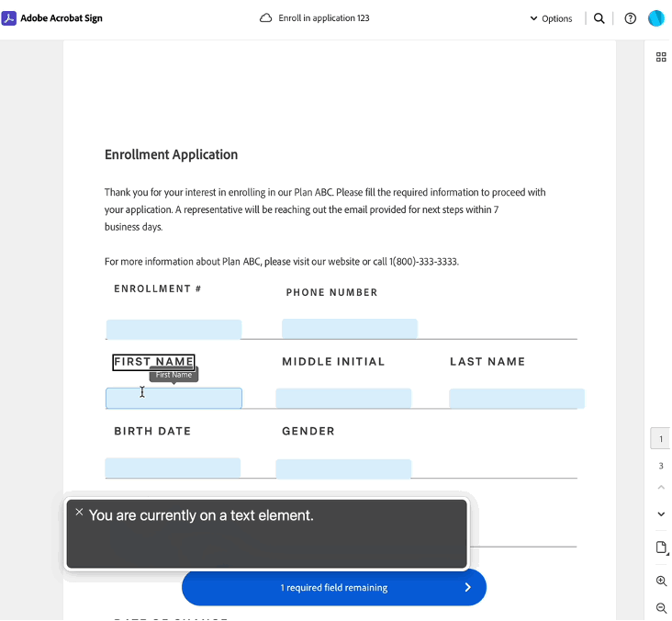The image size is (672, 621).
Task: Zoom out of the document
Action: pos(661,608)
